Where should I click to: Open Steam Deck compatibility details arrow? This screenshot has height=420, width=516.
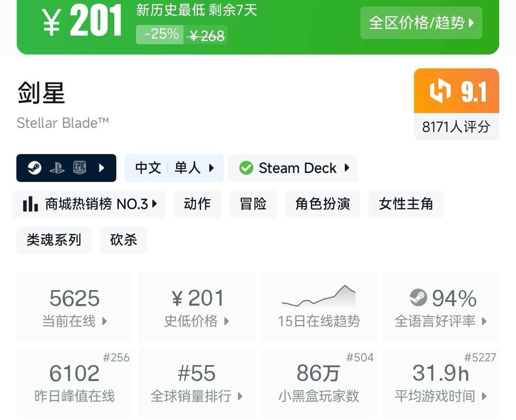coord(347,168)
